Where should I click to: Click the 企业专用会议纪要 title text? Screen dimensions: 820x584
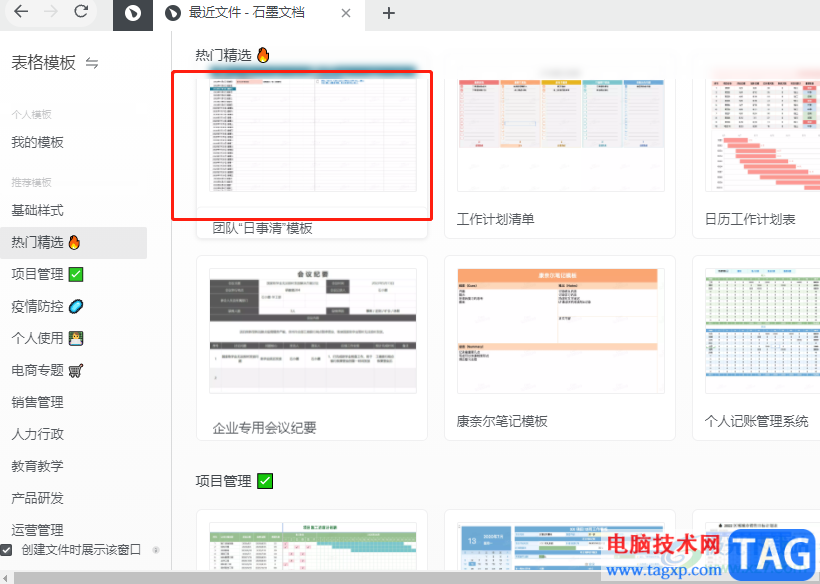[x=265, y=428]
